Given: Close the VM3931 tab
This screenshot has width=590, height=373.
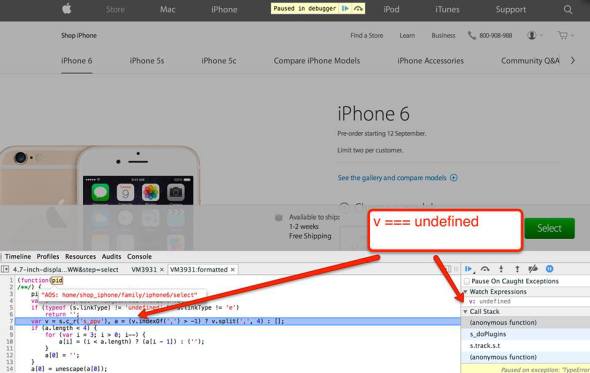Looking at the screenshot, I should [162, 269].
